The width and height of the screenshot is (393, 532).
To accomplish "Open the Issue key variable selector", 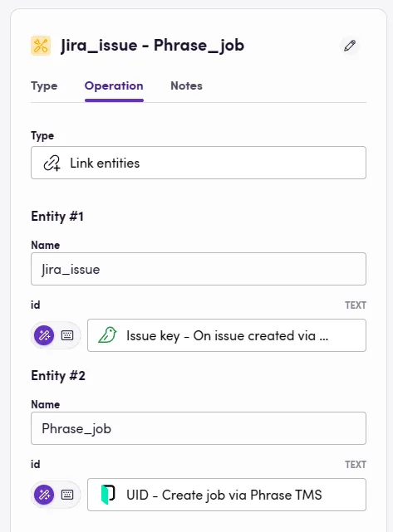I will [227, 335].
